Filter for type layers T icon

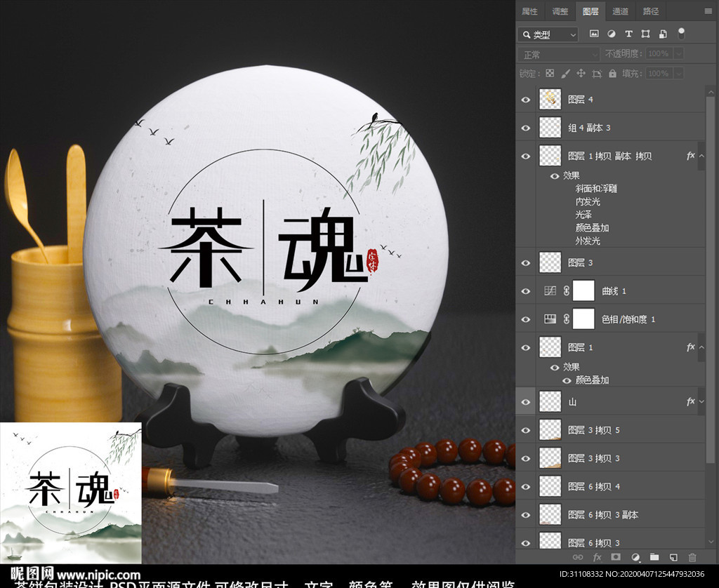coord(628,34)
